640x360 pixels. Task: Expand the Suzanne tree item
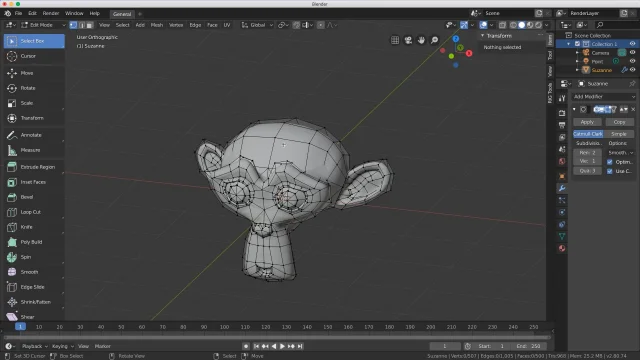tap(577, 70)
